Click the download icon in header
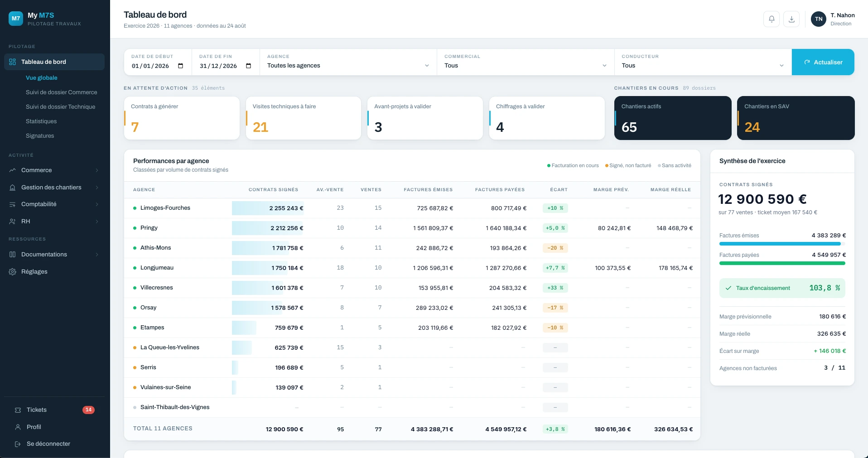Image resolution: width=868 pixels, height=458 pixels. (x=791, y=19)
